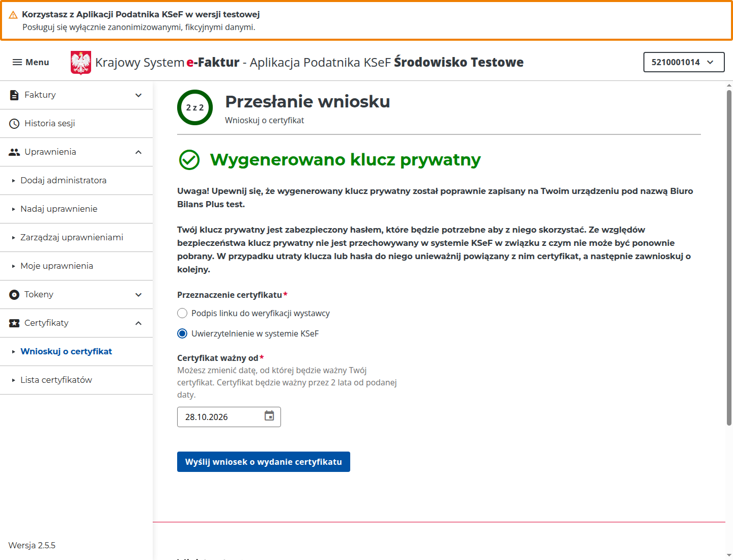Click the Historia sesji clock icon
This screenshot has width=733, height=560.
click(x=14, y=124)
